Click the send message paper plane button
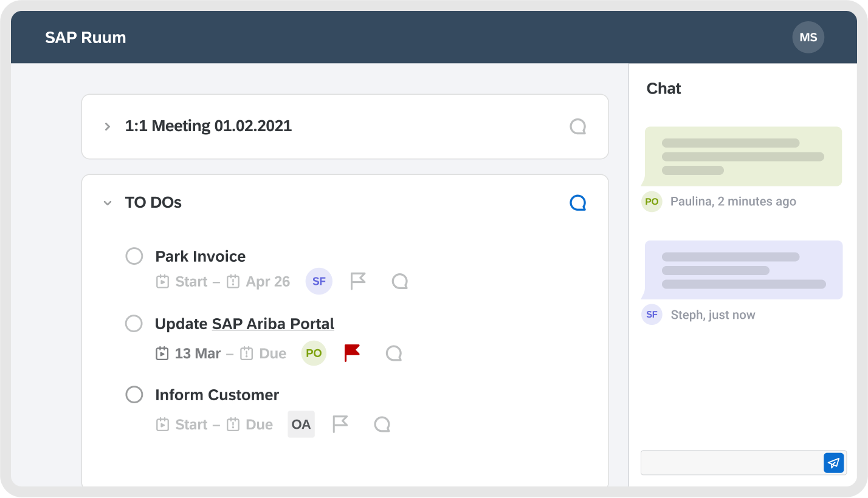Viewport: 868px width, 498px height. (x=833, y=462)
